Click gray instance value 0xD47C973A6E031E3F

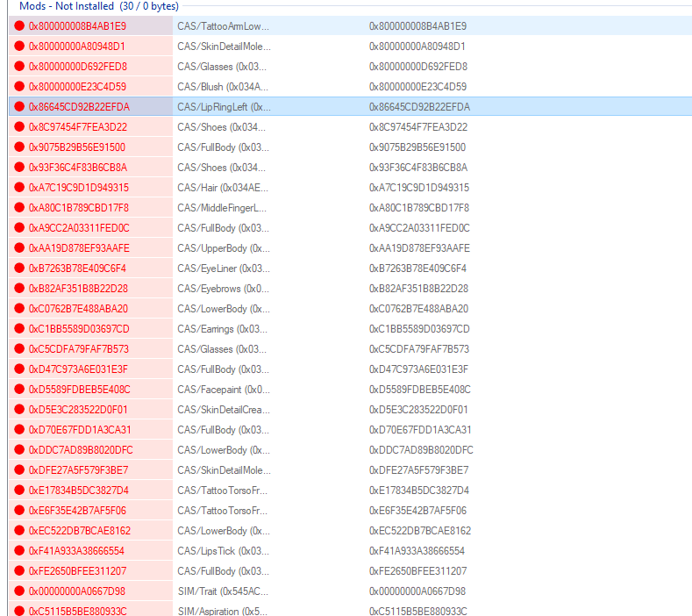pos(418,369)
